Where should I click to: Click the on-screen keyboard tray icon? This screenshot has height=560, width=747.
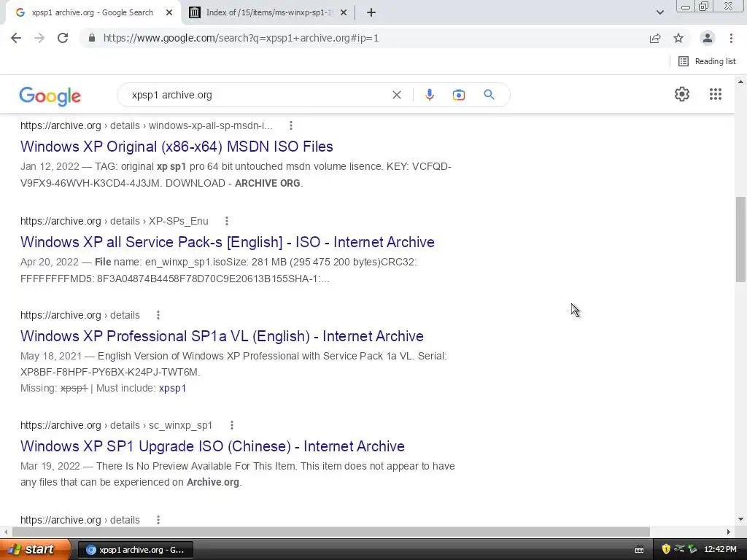639,550
